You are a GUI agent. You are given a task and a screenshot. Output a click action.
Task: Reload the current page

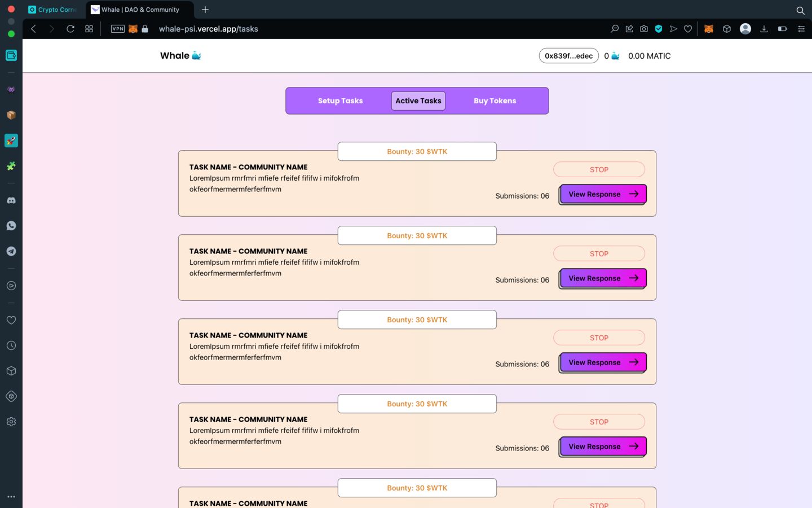[70, 29]
